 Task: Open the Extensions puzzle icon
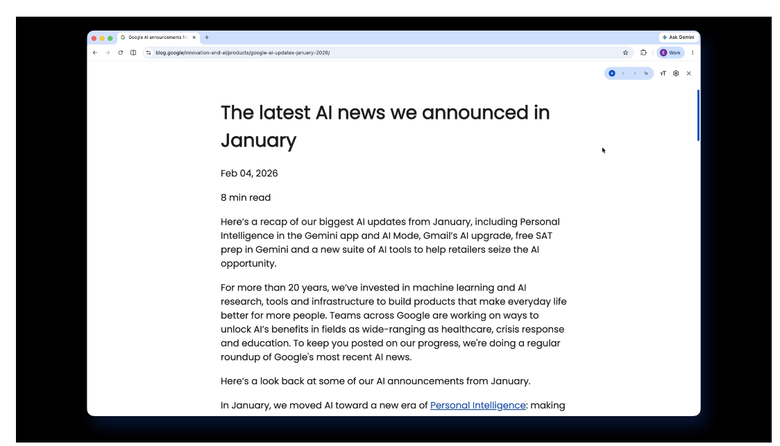[643, 53]
